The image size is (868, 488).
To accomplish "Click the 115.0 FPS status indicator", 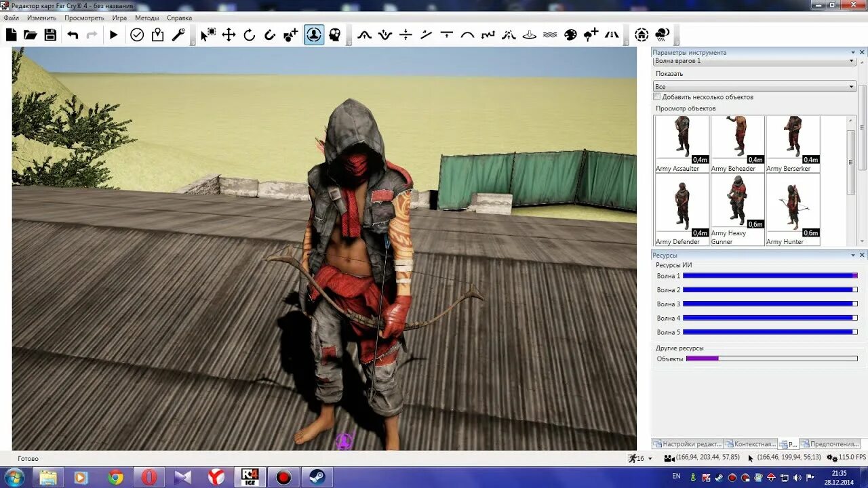I will click(x=846, y=458).
